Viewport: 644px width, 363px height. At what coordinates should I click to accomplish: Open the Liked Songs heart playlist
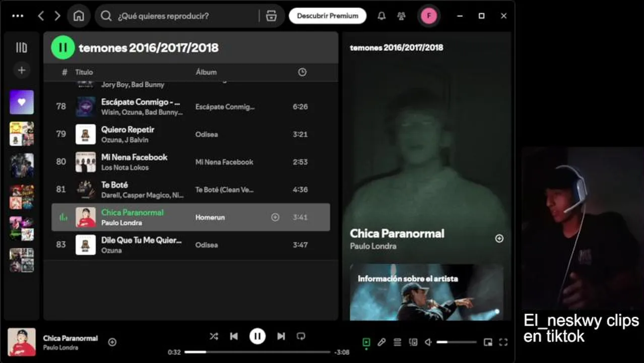[22, 102]
